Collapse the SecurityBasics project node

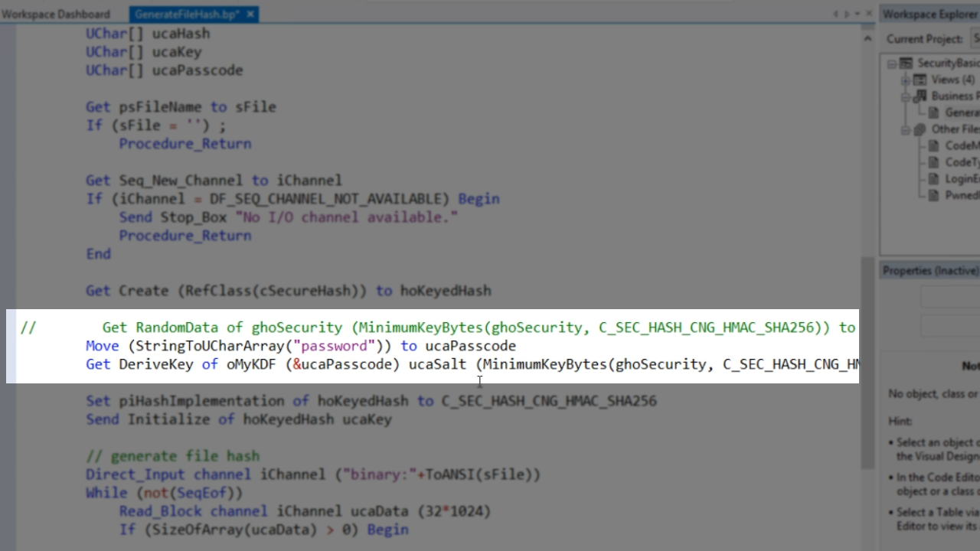point(892,64)
